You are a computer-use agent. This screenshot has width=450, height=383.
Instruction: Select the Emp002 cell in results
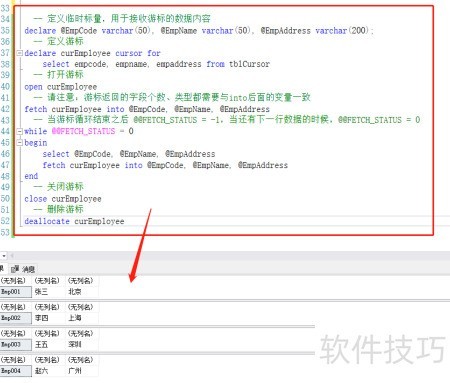coord(15,318)
